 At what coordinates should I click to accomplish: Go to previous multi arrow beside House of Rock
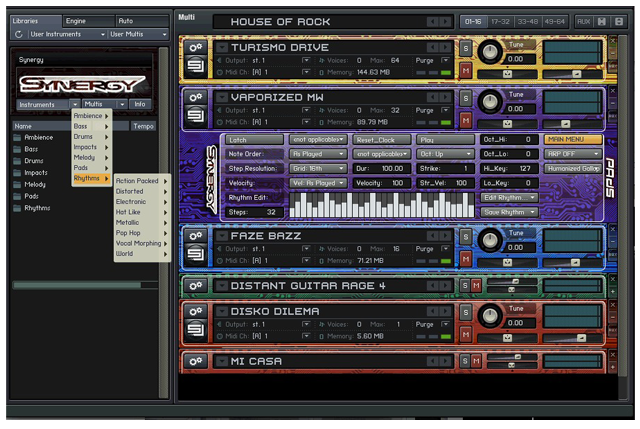click(433, 22)
